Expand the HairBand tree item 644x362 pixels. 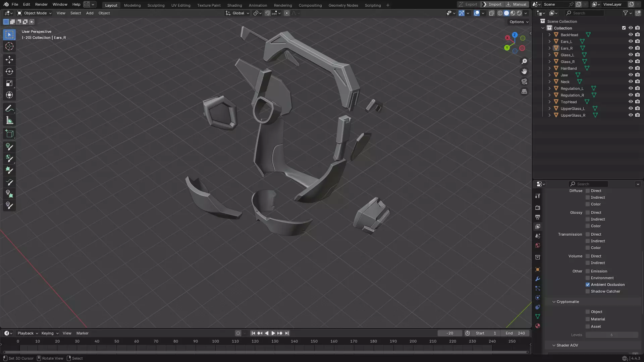(x=549, y=68)
